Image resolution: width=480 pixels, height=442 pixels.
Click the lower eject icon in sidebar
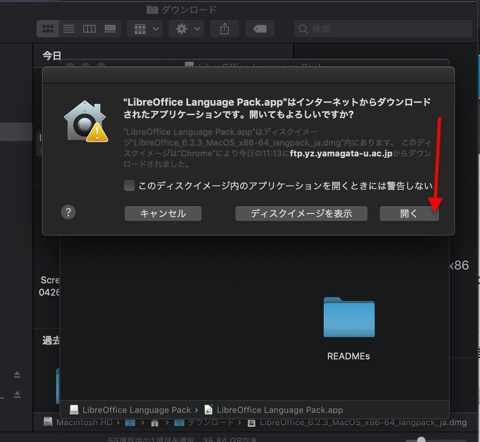17,395
